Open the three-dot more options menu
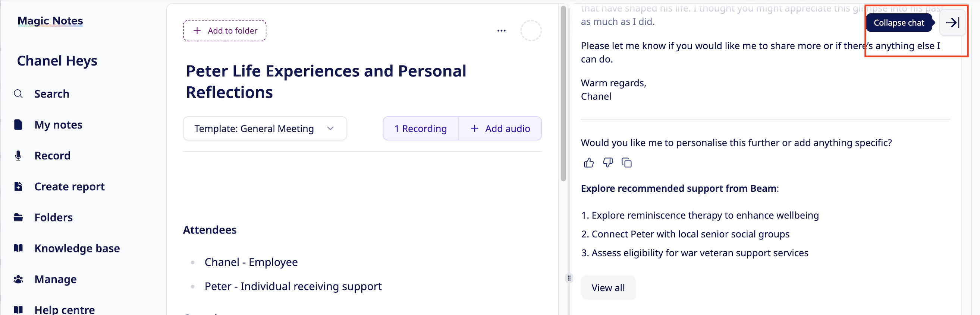980x315 pixels. pos(502,31)
